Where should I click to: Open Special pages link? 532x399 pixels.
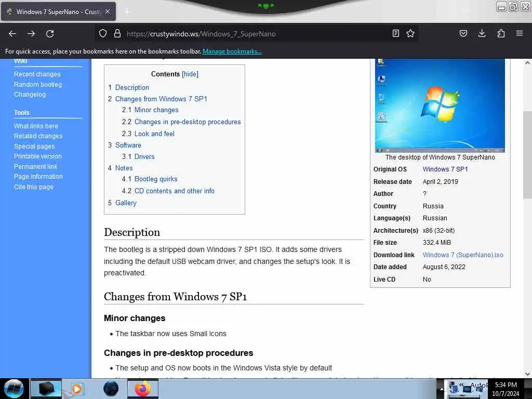point(34,146)
